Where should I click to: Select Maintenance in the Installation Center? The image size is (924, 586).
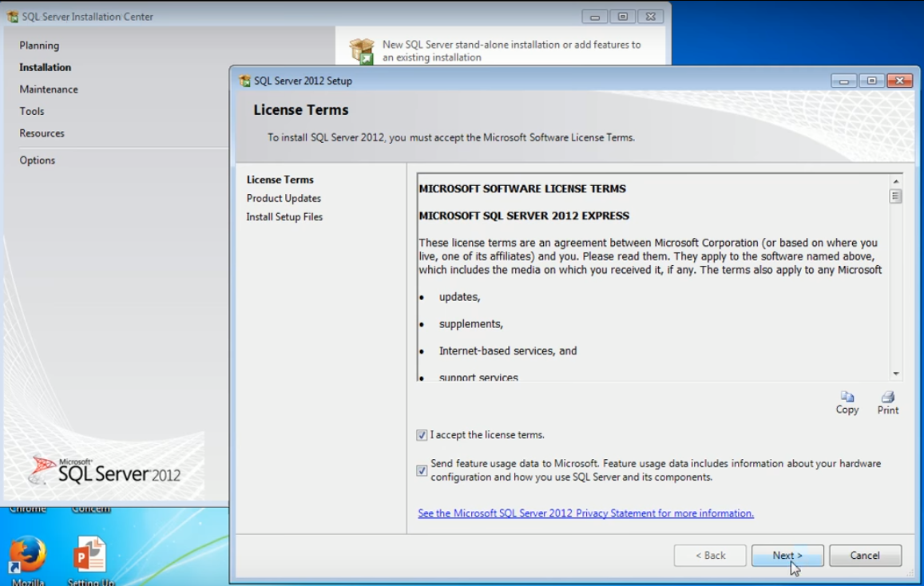tap(49, 89)
